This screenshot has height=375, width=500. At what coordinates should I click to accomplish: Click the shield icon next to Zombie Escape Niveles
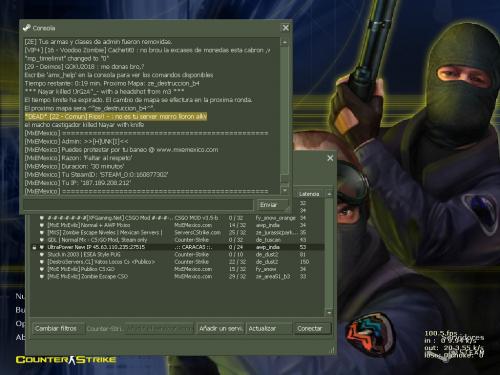pos(42,233)
